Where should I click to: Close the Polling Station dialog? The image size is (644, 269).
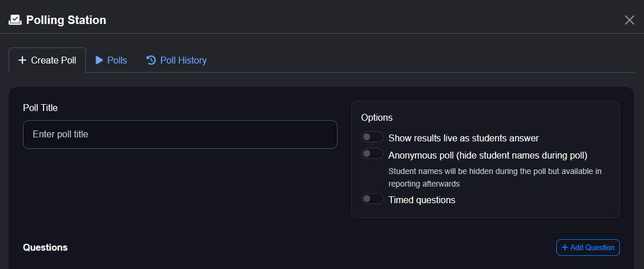(x=629, y=20)
